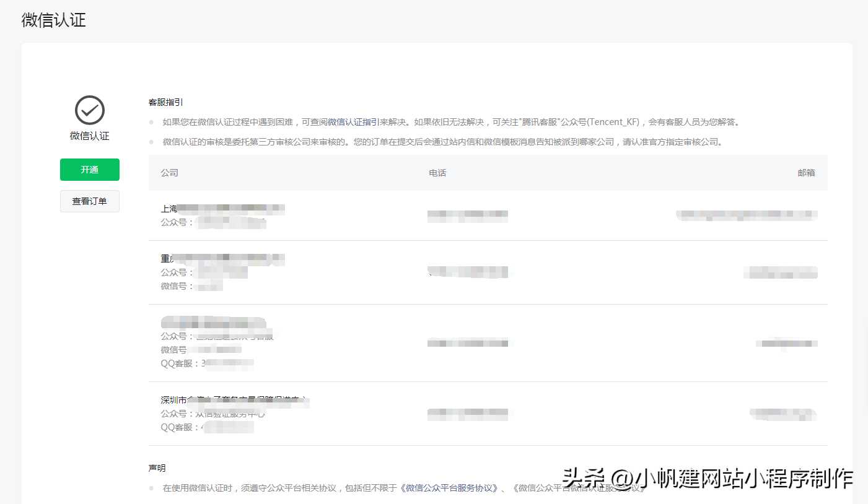868x504 pixels.
Task: Click the 声明 section heading
Action: coord(157,468)
